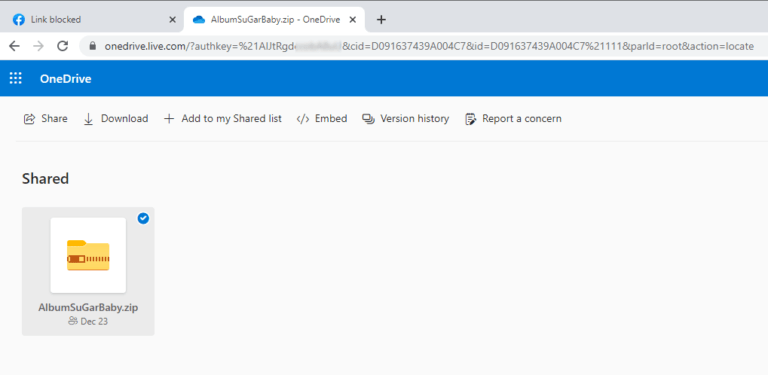This screenshot has height=375, width=768.
Task: Click the Embed code brackets icon
Action: 303,119
